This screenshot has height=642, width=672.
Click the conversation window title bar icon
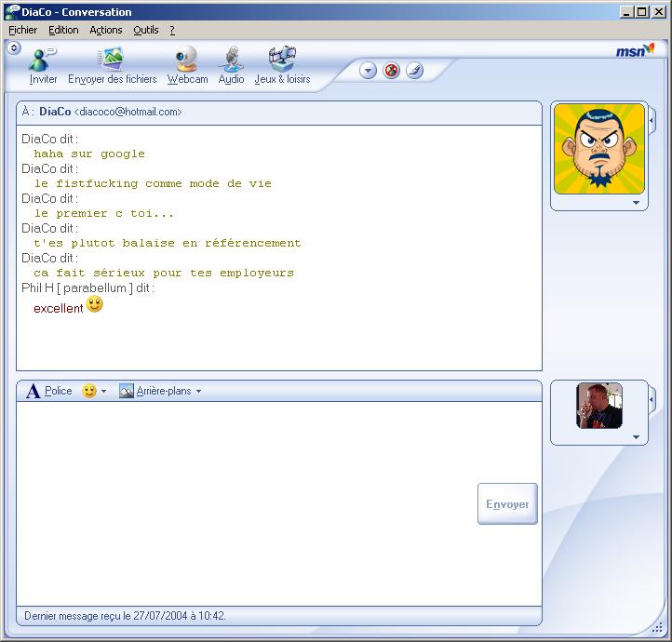pos(12,11)
